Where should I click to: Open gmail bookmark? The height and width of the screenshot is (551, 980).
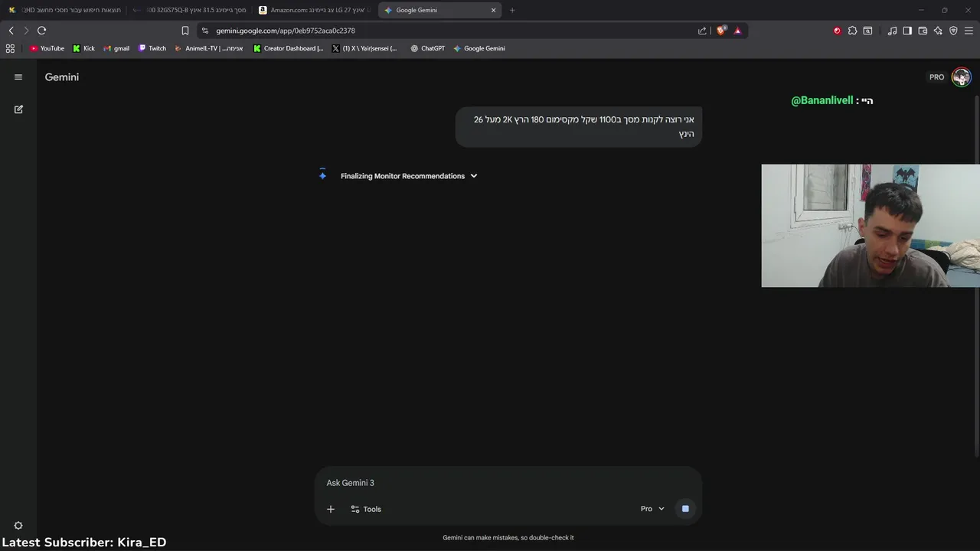click(x=116, y=48)
